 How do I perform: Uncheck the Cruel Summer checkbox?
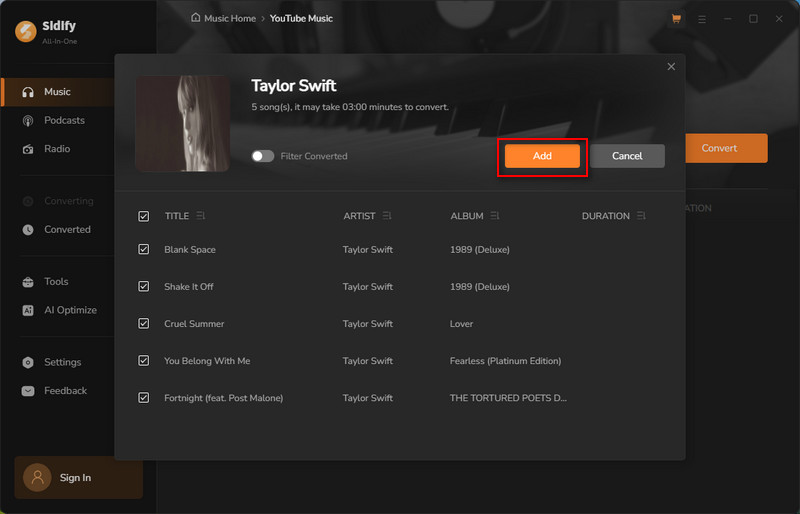coord(144,324)
